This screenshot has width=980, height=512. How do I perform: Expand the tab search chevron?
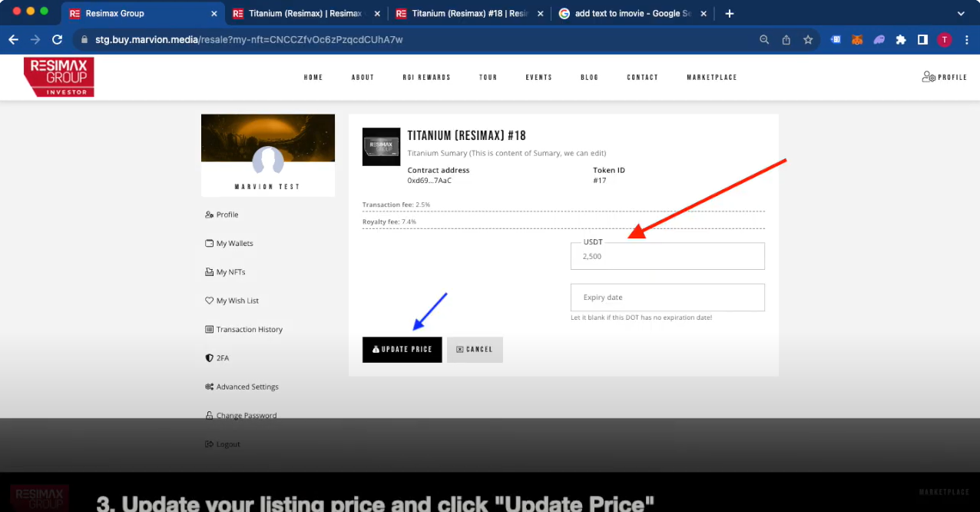click(x=960, y=14)
